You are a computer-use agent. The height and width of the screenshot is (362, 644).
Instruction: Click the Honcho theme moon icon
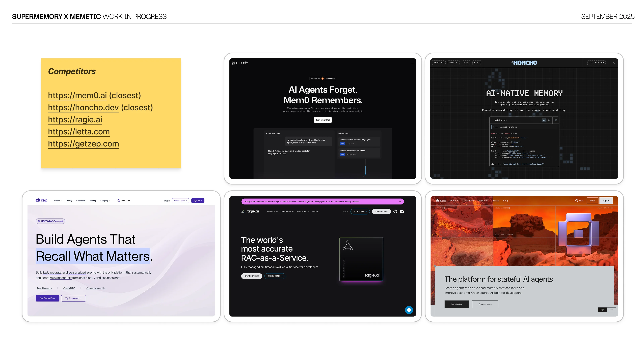click(x=614, y=63)
